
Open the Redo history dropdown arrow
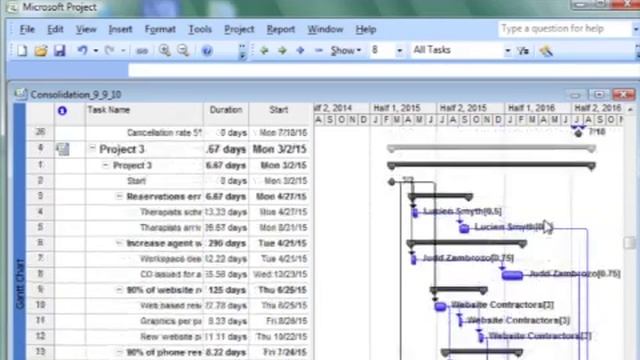click(123, 51)
